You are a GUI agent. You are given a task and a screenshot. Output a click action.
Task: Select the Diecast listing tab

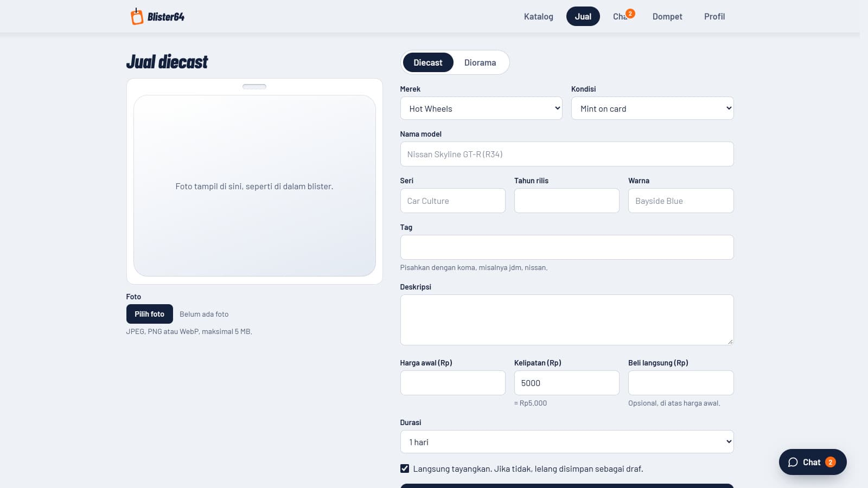pyautogui.click(x=428, y=62)
